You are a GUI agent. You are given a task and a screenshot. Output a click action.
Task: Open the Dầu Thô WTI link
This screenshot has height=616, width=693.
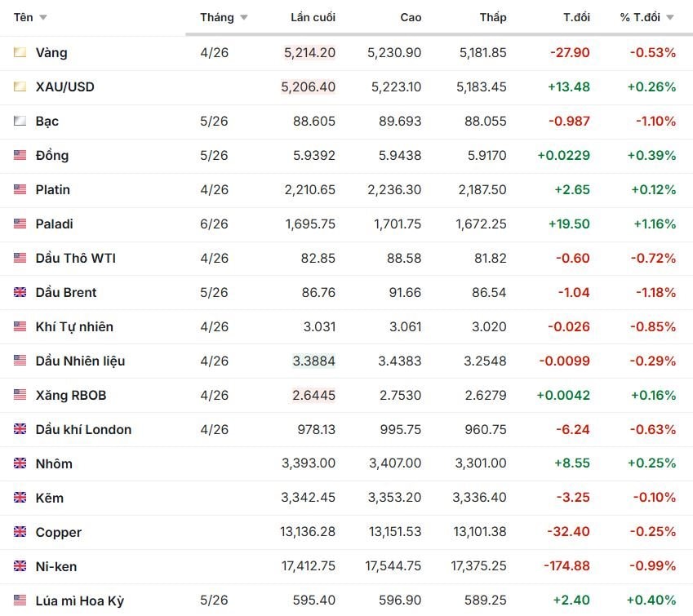point(75,259)
